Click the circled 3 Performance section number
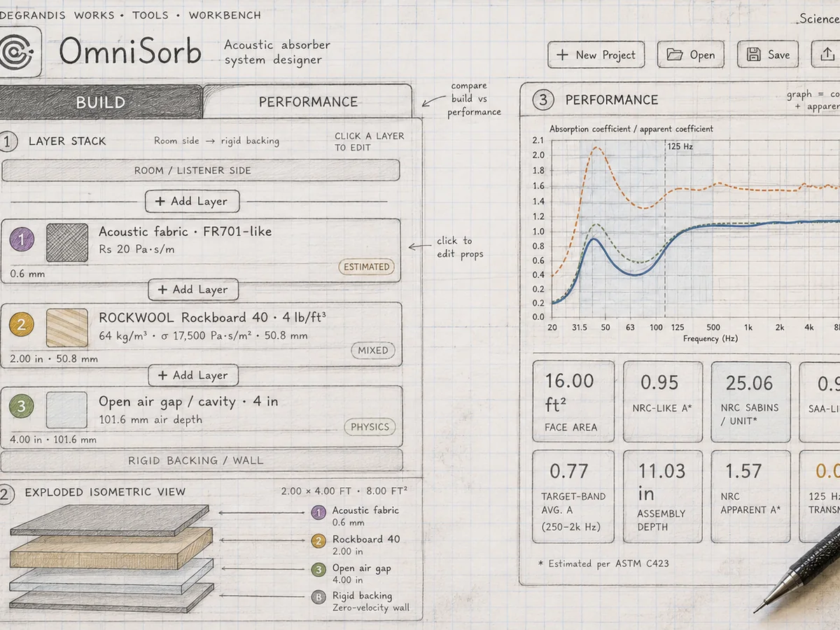This screenshot has height=630, width=840. click(x=543, y=100)
